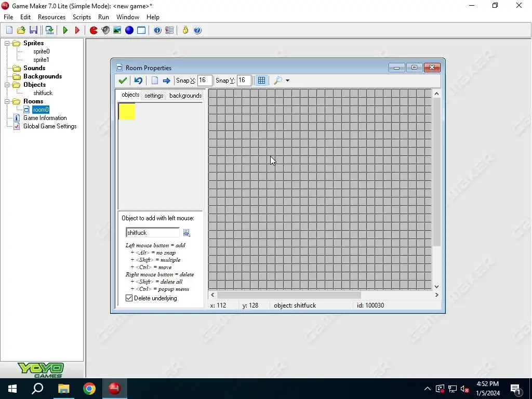The image size is (532, 399).
Task: Open the Scripts menu
Action: coord(82,17)
